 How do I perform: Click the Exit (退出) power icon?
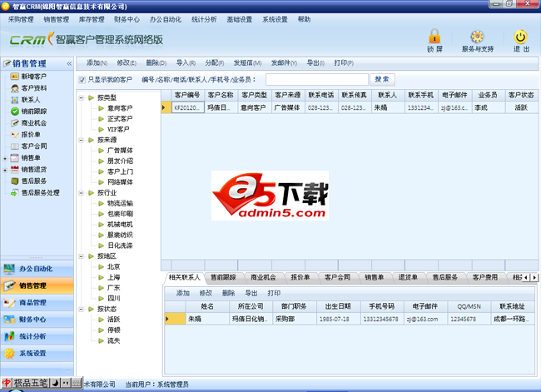pyautogui.click(x=521, y=37)
